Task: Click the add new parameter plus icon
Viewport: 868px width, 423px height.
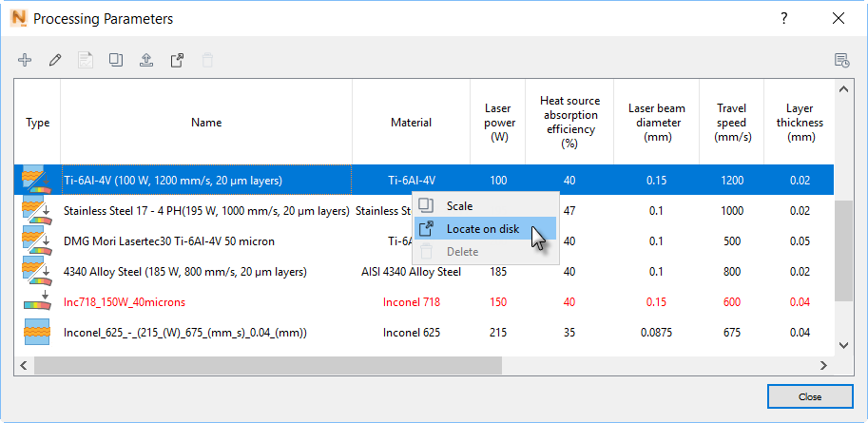Action: (26, 60)
